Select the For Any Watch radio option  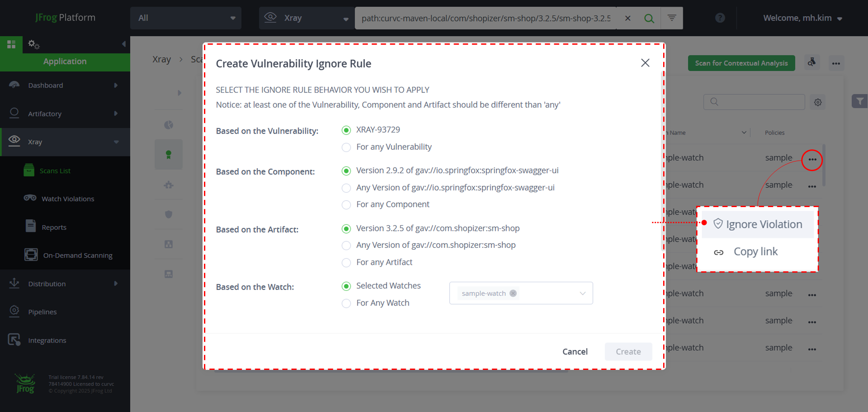(346, 303)
